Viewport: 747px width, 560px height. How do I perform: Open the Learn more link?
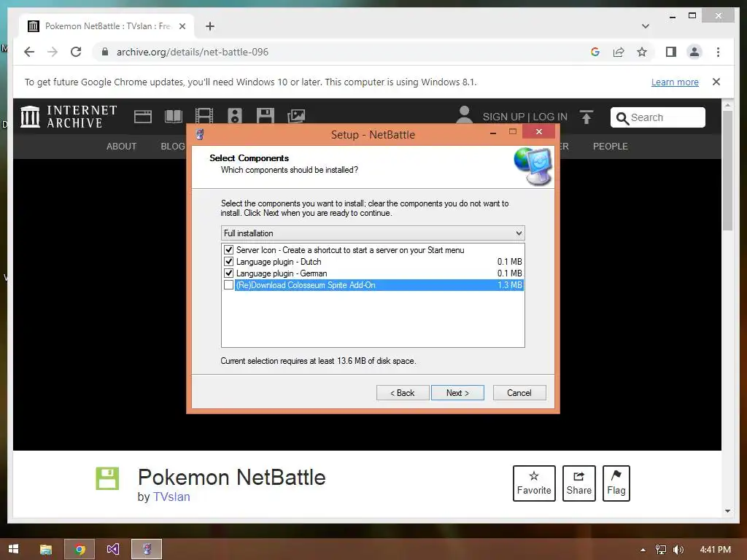(675, 82)
